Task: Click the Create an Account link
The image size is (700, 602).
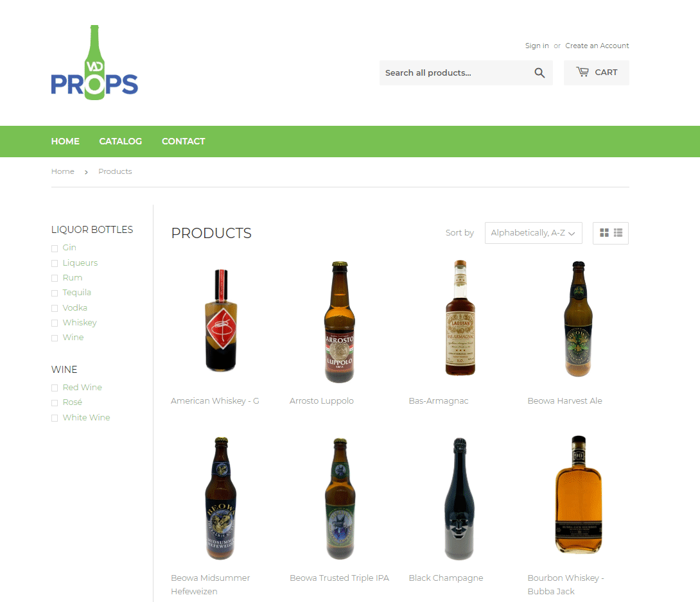Action: pos(597,46)
